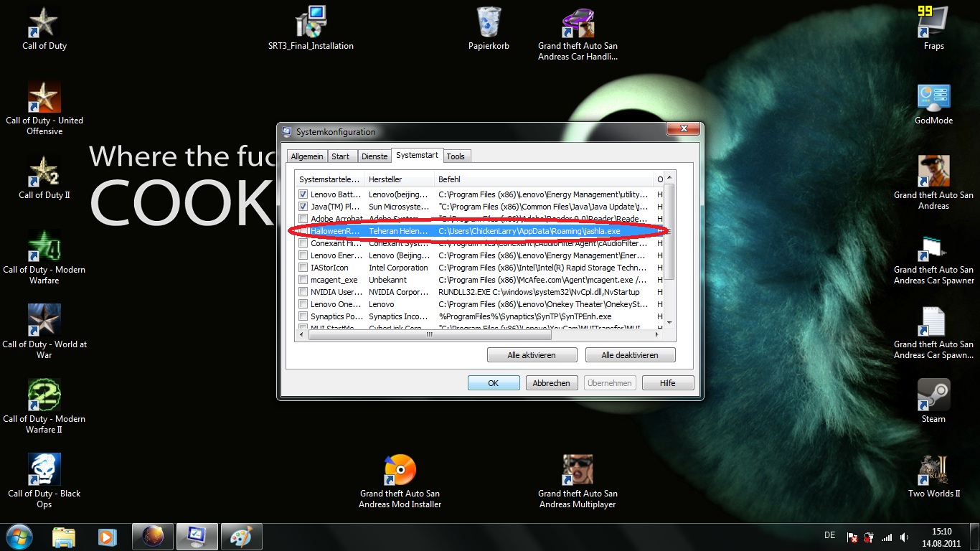Image resolution: width=980 pixels, height=551 pixels.
Task: Click the startup list up scroll arrow
Action: [x=669, y=177]
